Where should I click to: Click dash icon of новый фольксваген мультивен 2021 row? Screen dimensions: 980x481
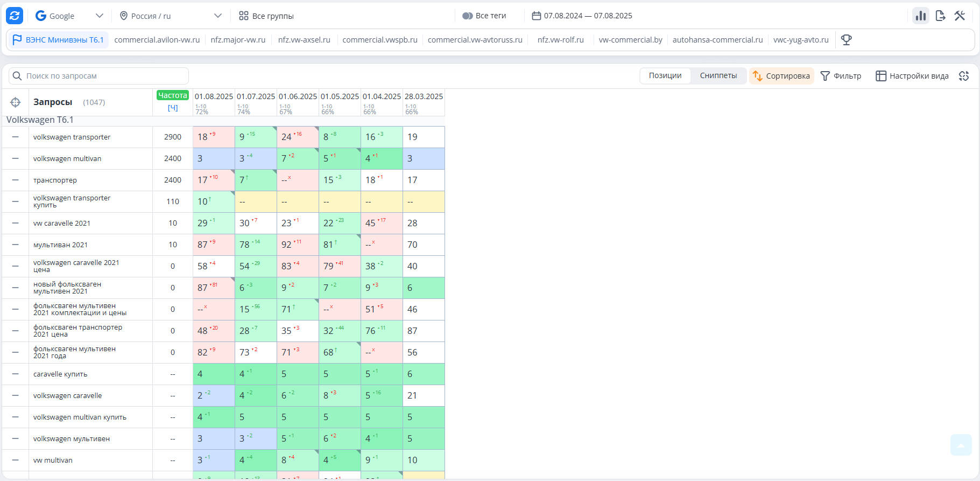click(x=16, y=288)
